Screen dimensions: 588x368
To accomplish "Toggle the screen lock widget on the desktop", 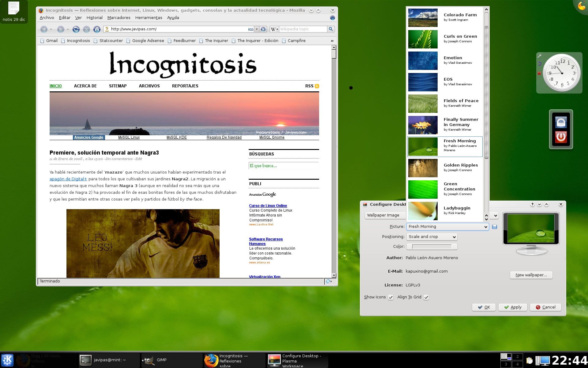I will (561, 122).
